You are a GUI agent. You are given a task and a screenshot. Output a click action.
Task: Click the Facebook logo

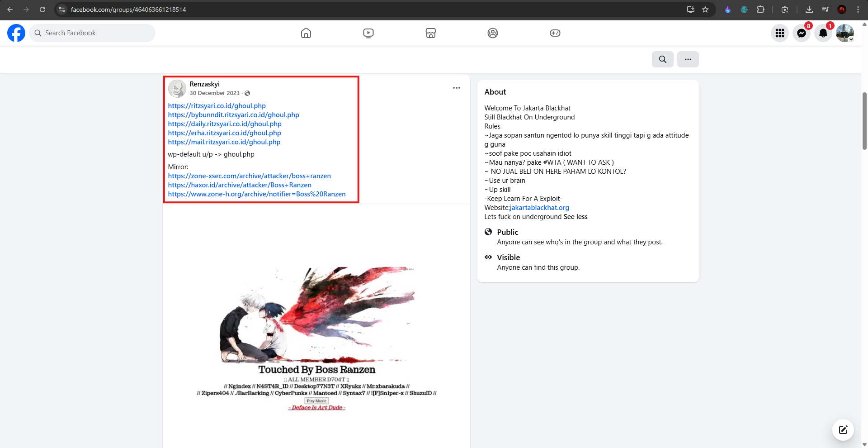click(x=16, y=33)
